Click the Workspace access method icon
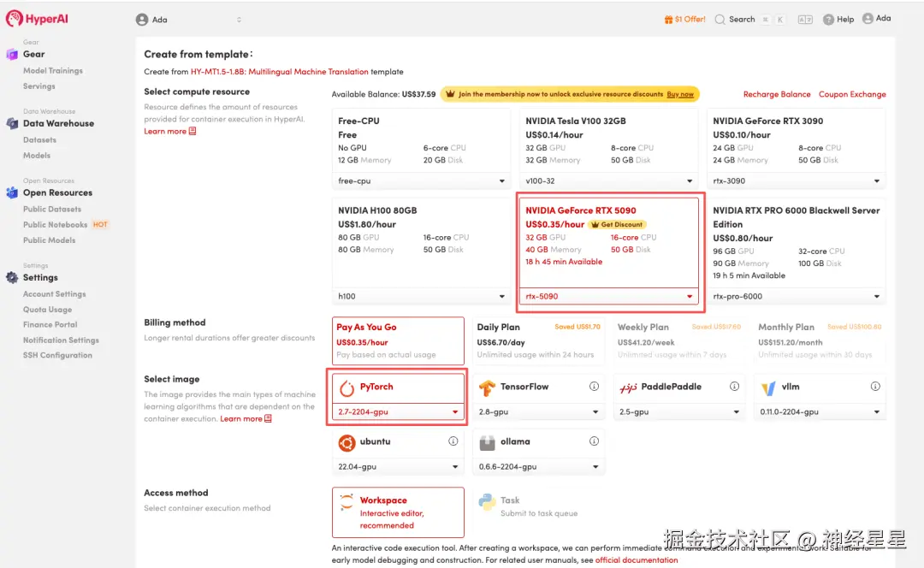924x568 pixels. (346, 501)
